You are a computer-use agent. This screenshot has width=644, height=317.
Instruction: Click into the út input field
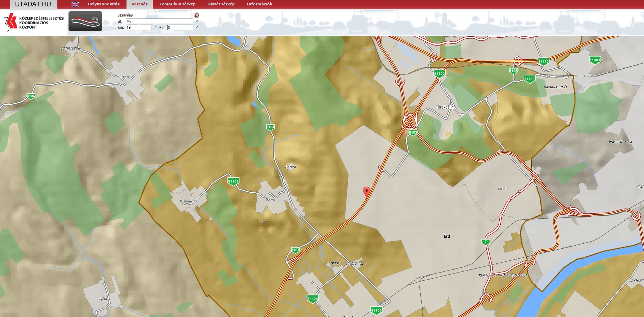point(159,21)
